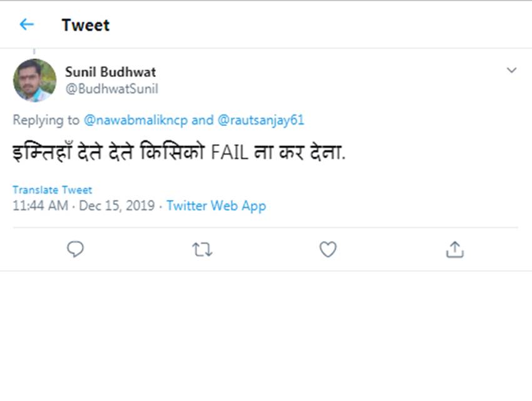Screen dimensions: 532x401
Task: Click the Twitter Web App source link
Action: (x=216, y=206)
